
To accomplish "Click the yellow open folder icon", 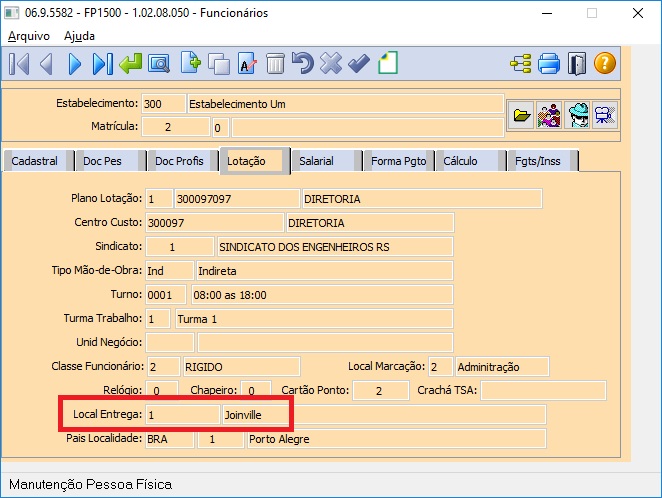I will point(521,115).
